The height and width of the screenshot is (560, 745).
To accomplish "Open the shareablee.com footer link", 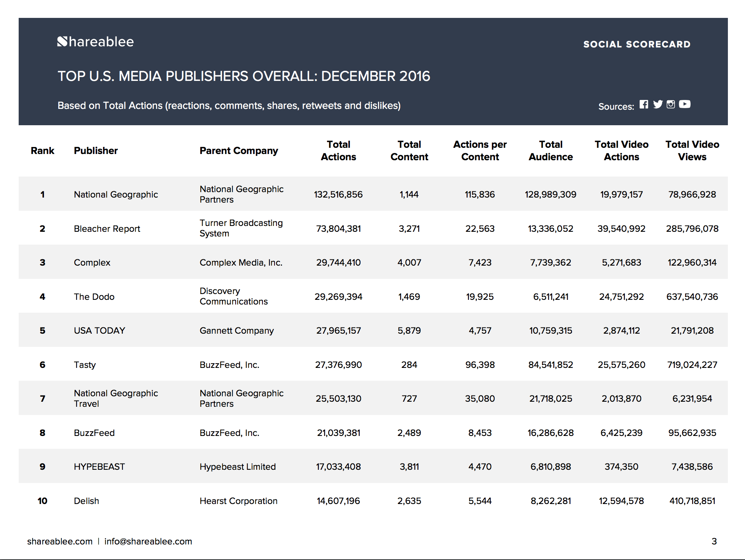I will [59, 541].
